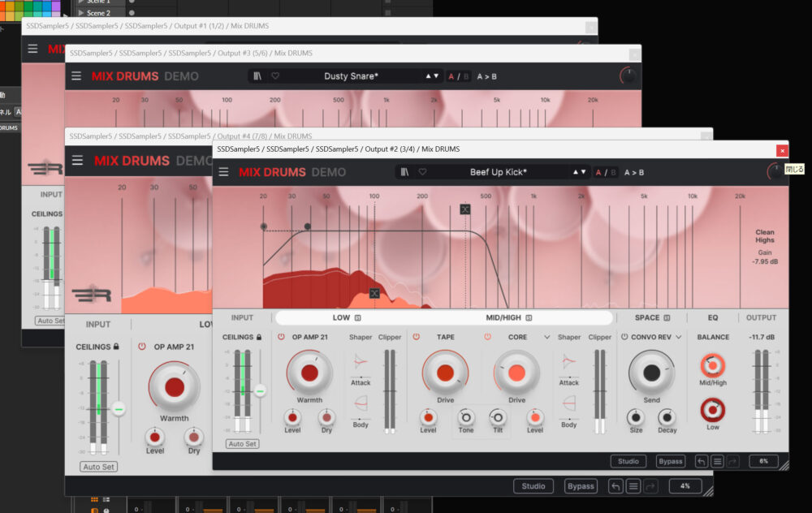This screenshot has width=812, height=513.
Task: Toggle OP AMP 21 power in Beef Up Kick window
Action: [281, 337]
